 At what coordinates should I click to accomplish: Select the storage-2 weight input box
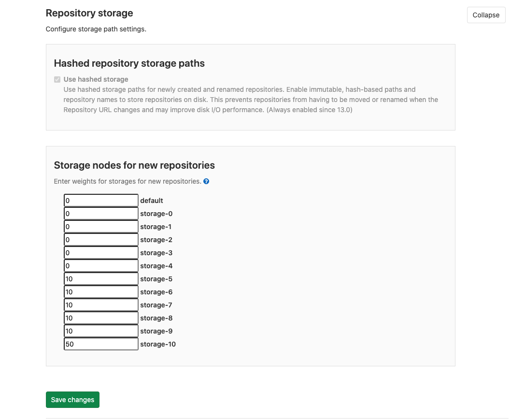pyautogui.click(x=100, y=239)
